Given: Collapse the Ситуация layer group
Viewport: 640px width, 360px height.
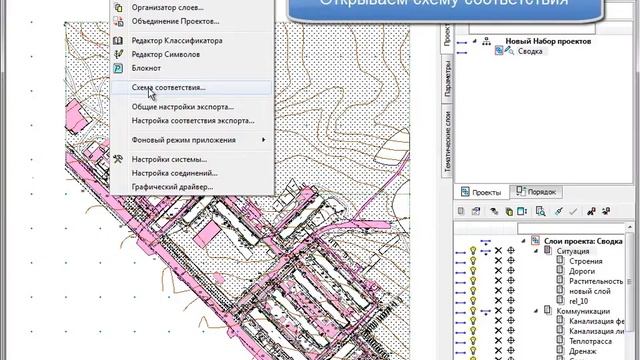Looking at the screenshot, I should [536, 251].
